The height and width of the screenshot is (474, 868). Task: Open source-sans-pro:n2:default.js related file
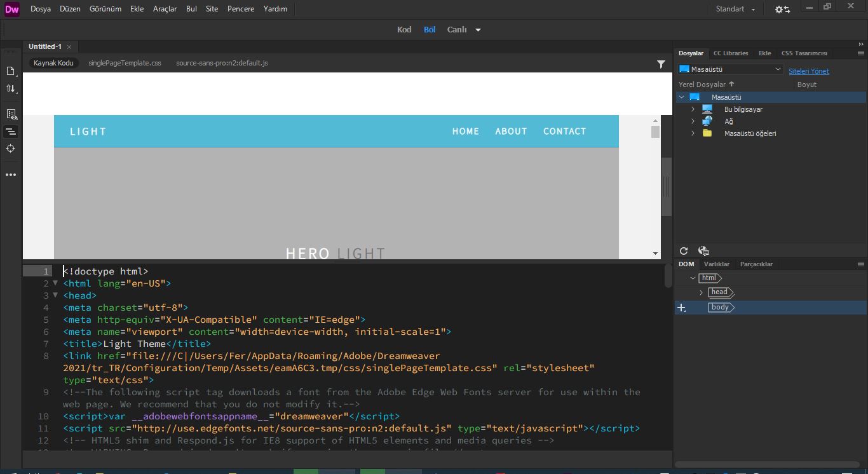tap(222, 64)
